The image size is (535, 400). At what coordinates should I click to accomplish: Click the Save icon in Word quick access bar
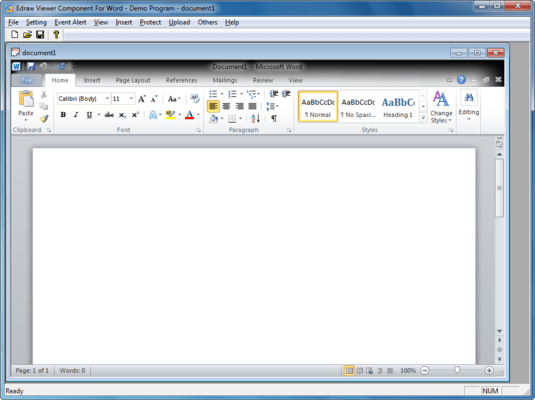click(31, 67)
